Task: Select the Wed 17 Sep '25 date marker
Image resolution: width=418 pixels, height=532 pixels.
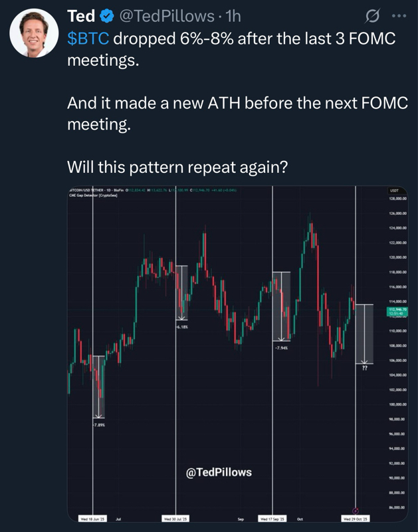Action: pyautogui.click(x=272, y=517)
